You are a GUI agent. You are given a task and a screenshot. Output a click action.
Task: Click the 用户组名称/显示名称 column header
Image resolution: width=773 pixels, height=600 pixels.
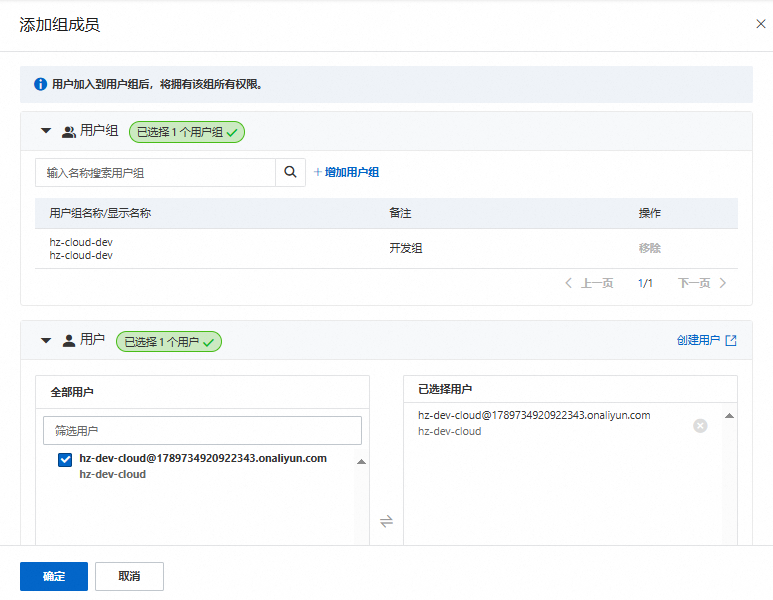tap(100, 213)
